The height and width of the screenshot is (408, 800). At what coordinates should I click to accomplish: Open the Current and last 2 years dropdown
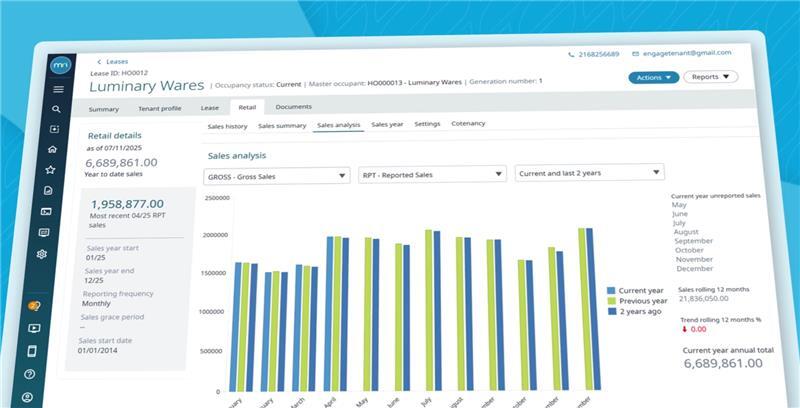pyautogui.click(x=589, y=173)
